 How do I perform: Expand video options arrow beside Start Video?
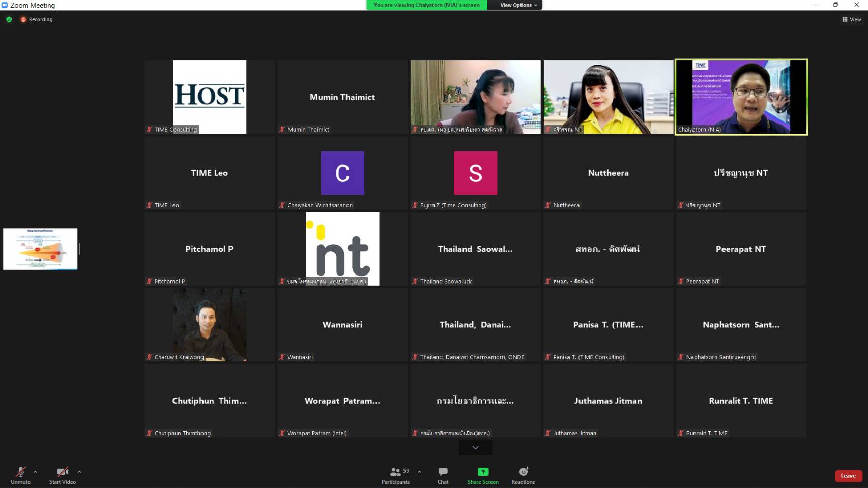point(79,472)
